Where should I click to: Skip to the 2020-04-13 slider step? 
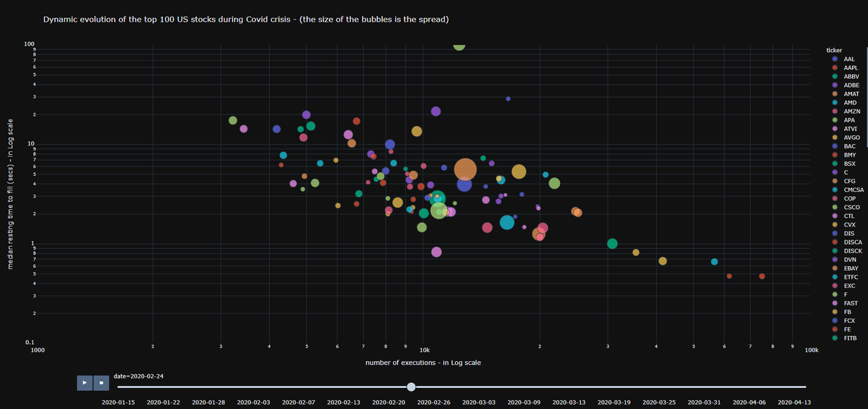tap(794, 401)
